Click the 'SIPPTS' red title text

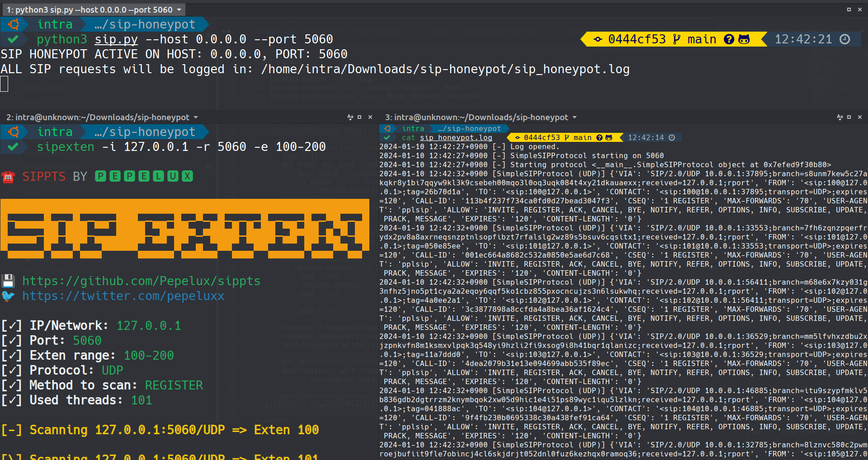44,177
